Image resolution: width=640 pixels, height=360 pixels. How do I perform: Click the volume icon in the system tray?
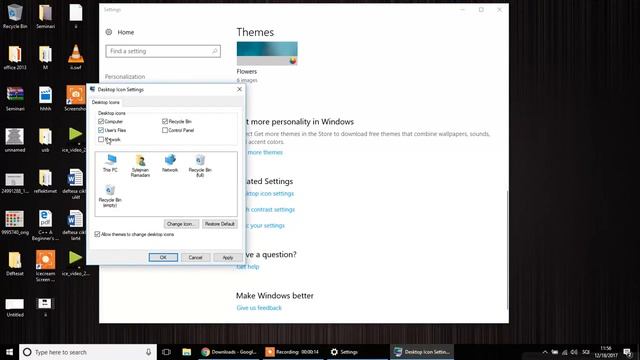pos(574,352)
